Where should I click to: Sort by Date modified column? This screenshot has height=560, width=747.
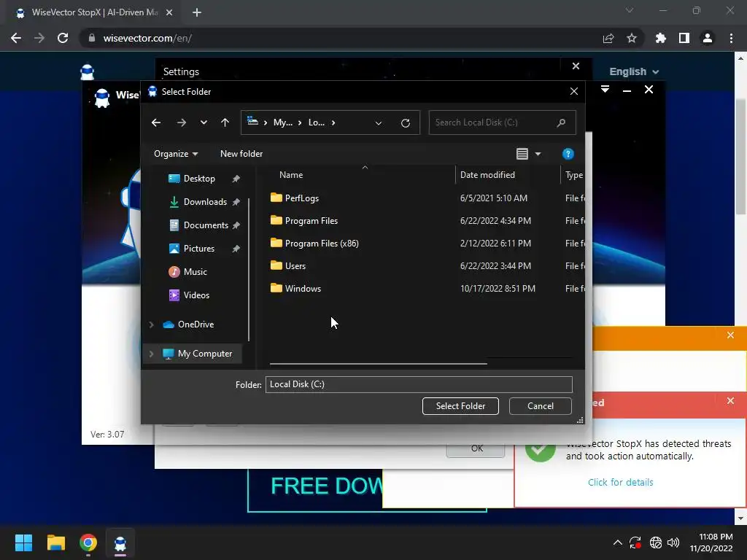tap(487, 175)
